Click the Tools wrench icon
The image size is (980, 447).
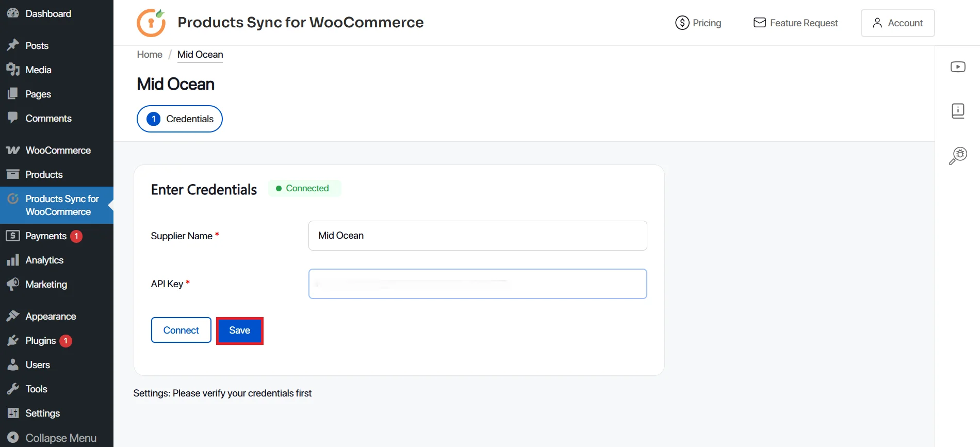[x=13, y=389]
